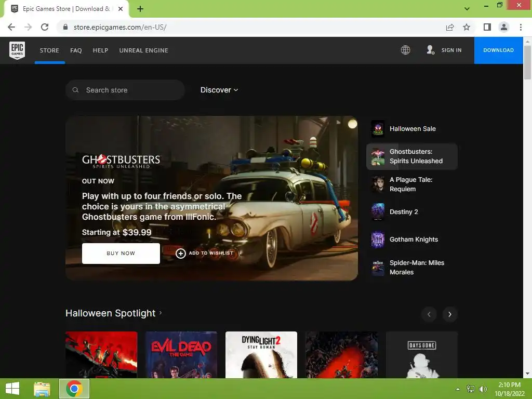This screenshot has width=532, height=399.
Task: Open the Windows Start button
Action: click(x=12, y=389)
